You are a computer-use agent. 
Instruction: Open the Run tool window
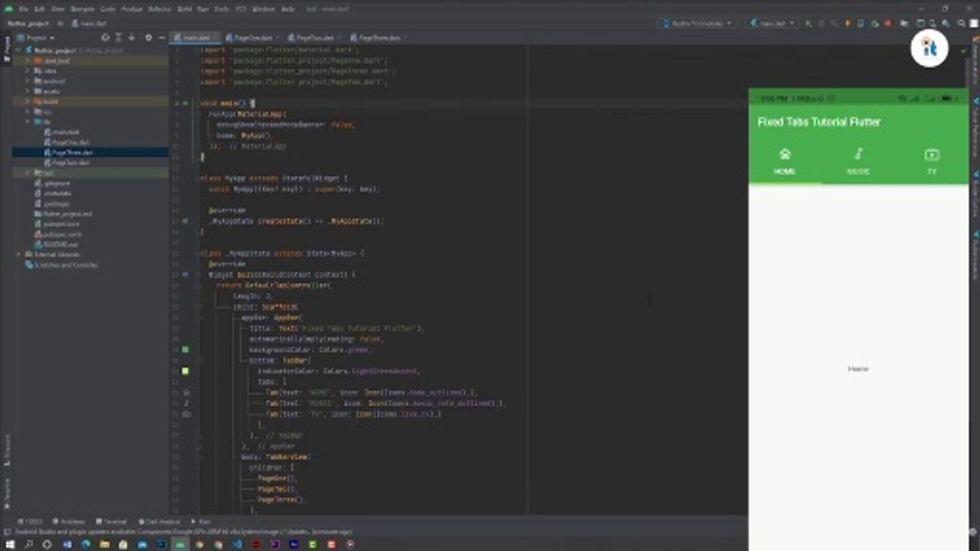[201, 522]
